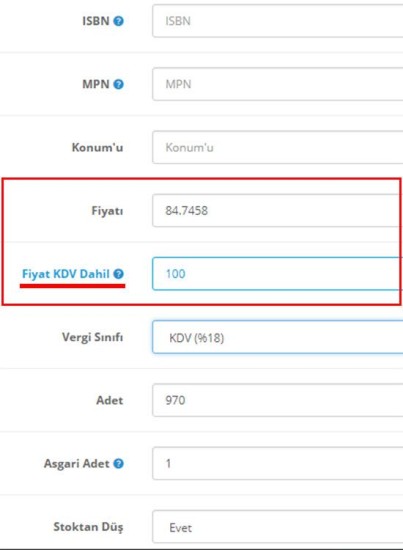
Task: Click the Vergi Sınıfı label
Action: pos(93,337)
